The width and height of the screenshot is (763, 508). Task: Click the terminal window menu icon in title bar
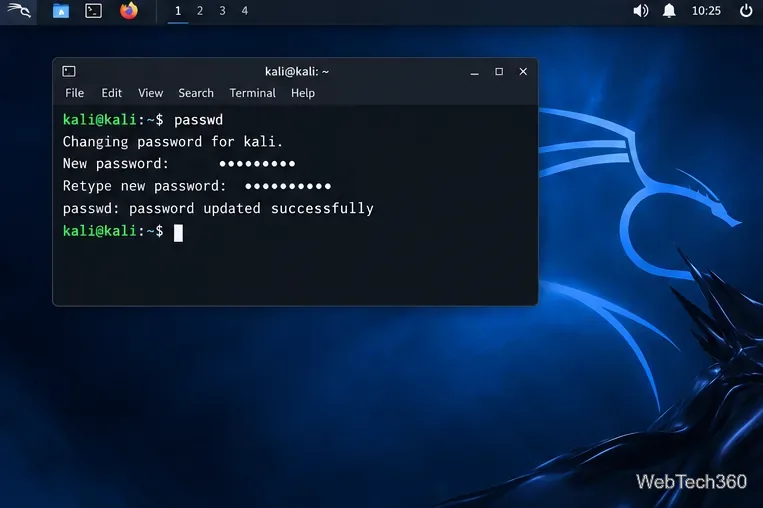(69, 72)
